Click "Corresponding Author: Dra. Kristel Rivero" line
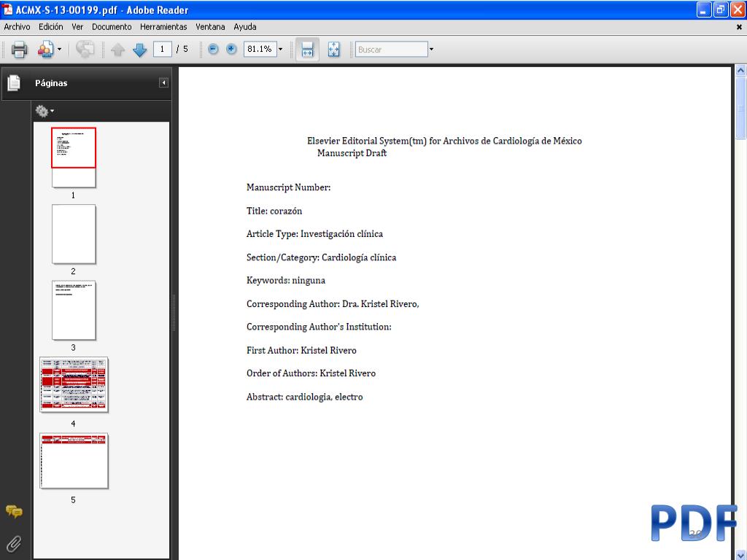Viewport: 747px width, 560px height. click(x=333, y=304)
